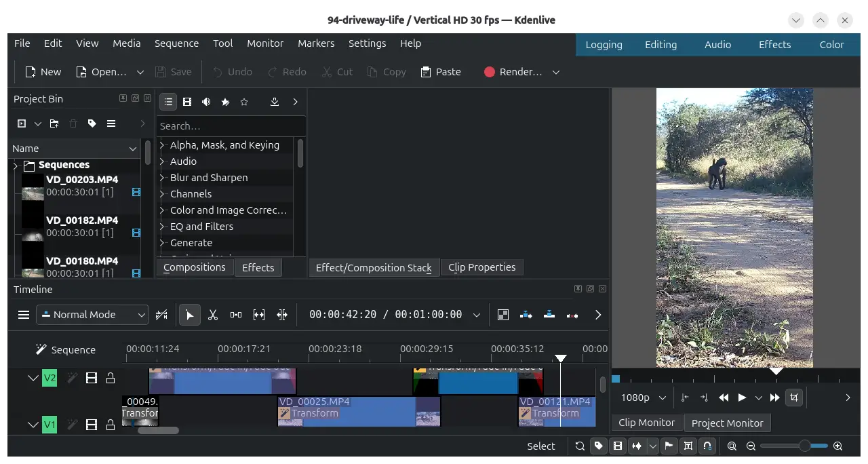Open the Normal Mode edit mode dropdown
The width and height of the screenshot is (868, 464).
click(x=93, y=315)
